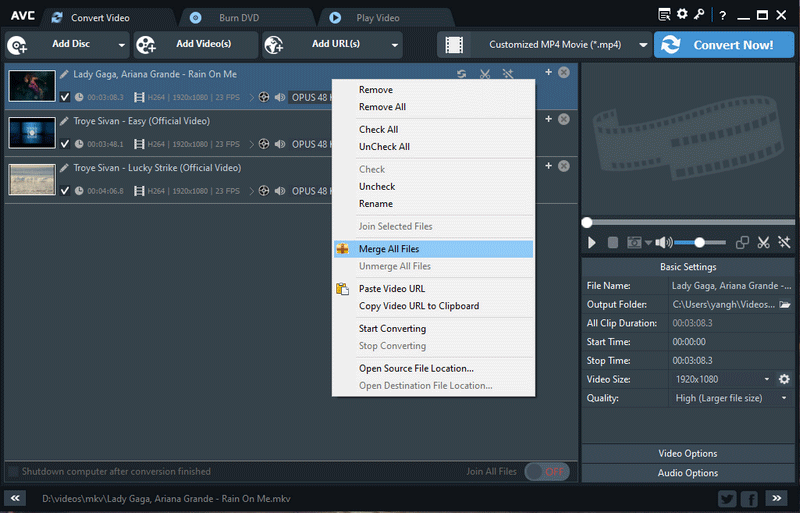Click gear next to Video Size
This screenshot has height=513, width=800.
784,379
